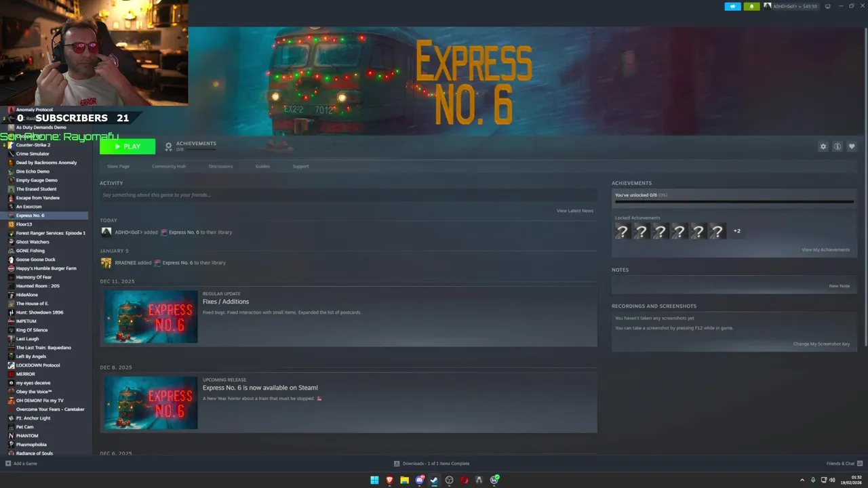
Task: Click the green Play button
Action: pos(127,146)
